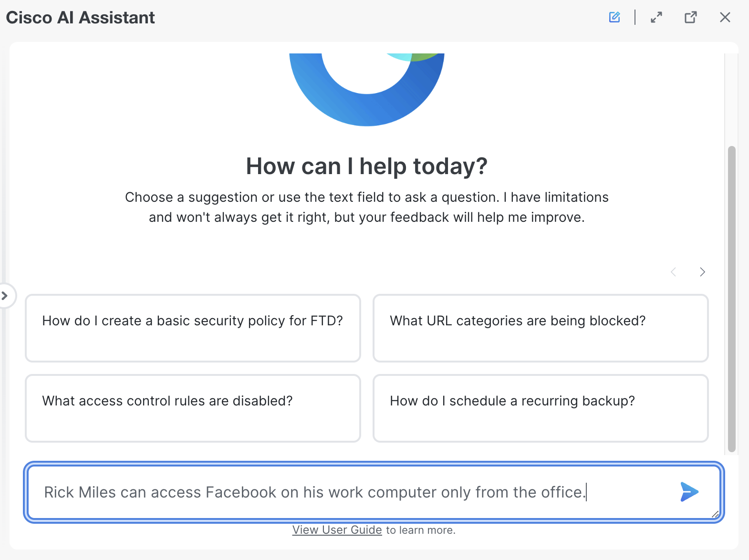The height and width of the screenshot is (560, 749).
Task: Expand the collapsed sidebar with the left-edge chevron
Action: point(5,296)
